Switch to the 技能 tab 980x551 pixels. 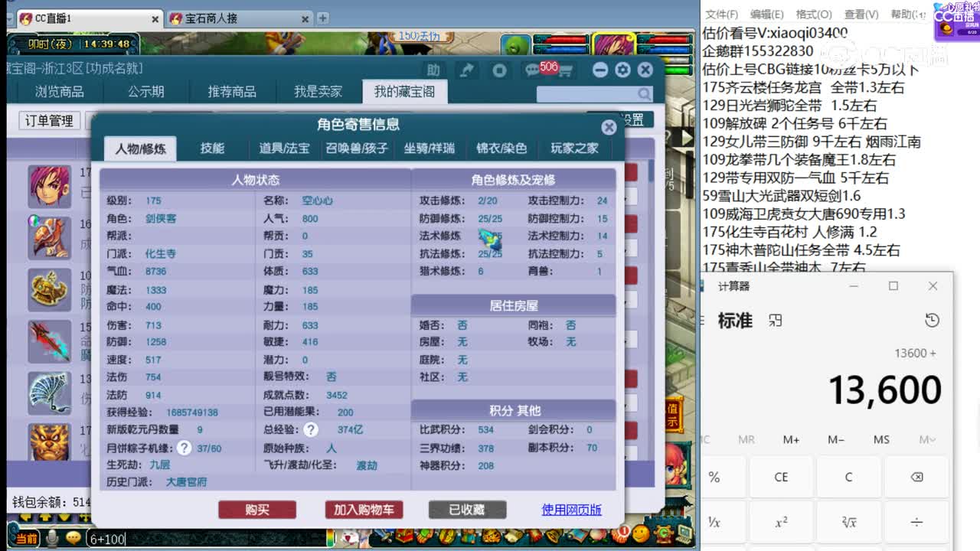(x=213, y=149)
